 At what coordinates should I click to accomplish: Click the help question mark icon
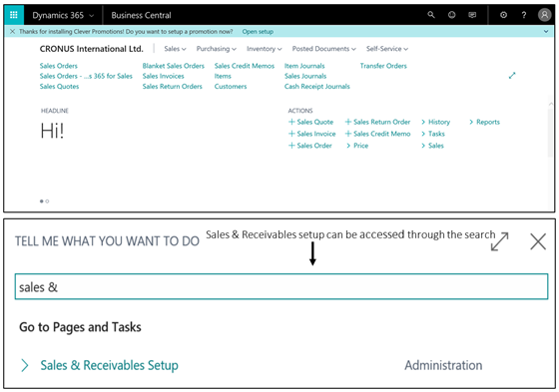tap(524, 15)
